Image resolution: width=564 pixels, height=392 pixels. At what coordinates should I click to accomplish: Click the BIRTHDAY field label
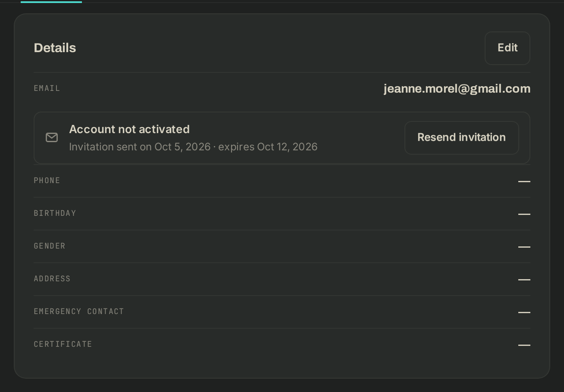[55, 213]
